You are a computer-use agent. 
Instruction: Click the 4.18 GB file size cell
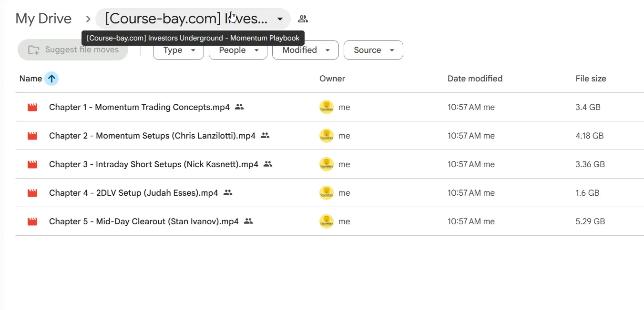click(590, 136)
